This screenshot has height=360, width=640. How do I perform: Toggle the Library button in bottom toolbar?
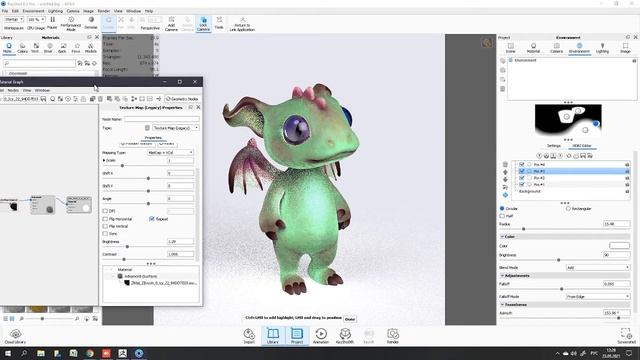click(x=273, y=336)
